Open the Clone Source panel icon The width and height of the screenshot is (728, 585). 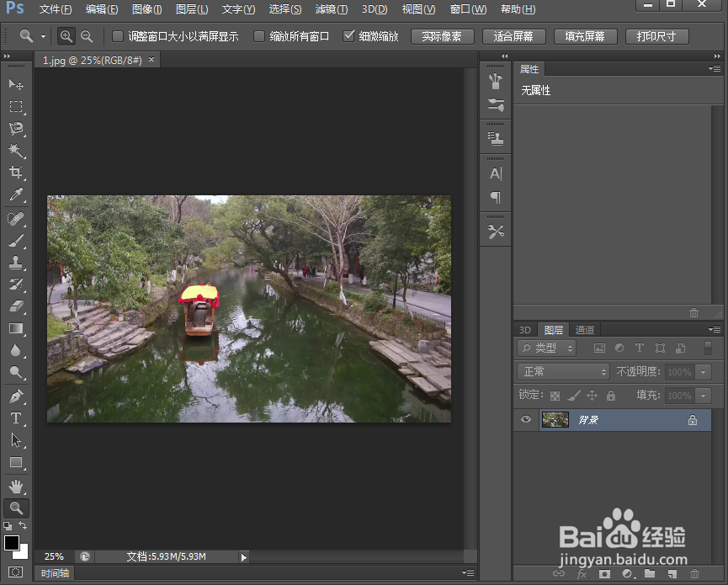point(496,138)
